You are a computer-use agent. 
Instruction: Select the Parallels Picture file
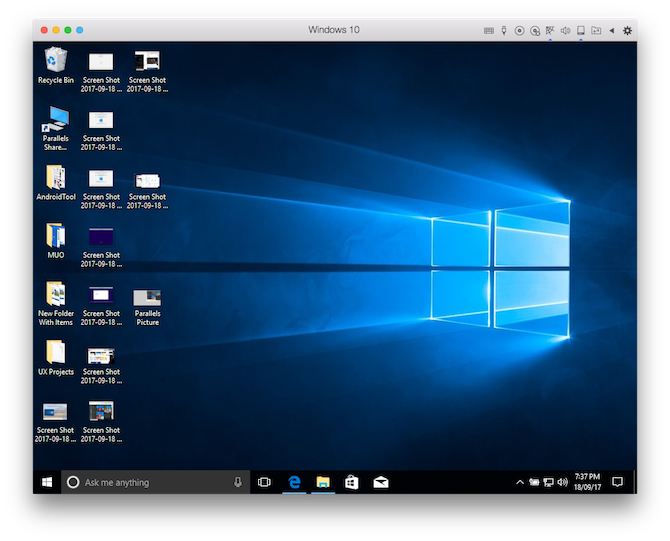click(147, 308)
